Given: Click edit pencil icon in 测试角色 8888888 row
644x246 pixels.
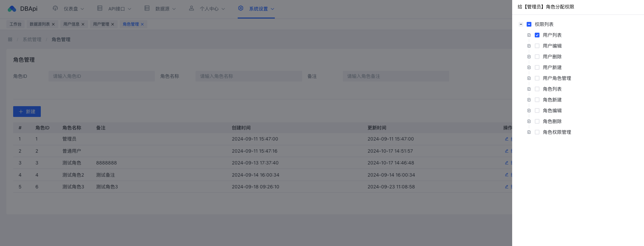Looking at the screenshot, I should [506, 163].
